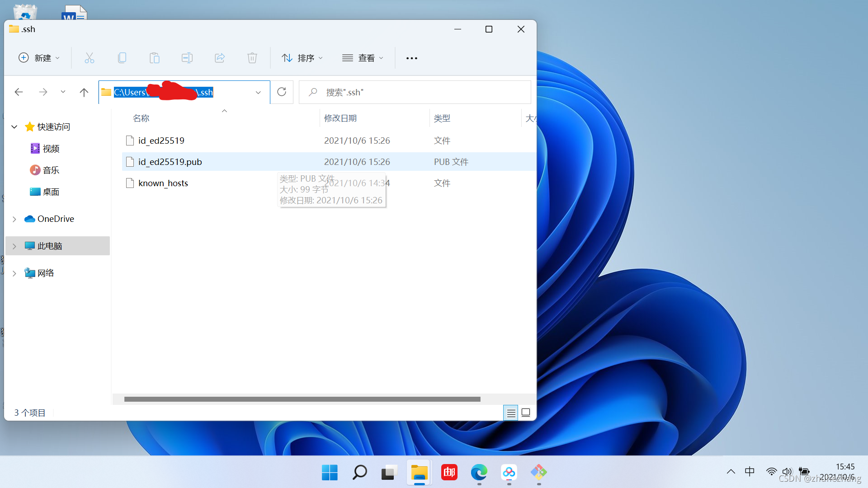
Task: Refresh the folder view
Action: click(x=281, y=92)
